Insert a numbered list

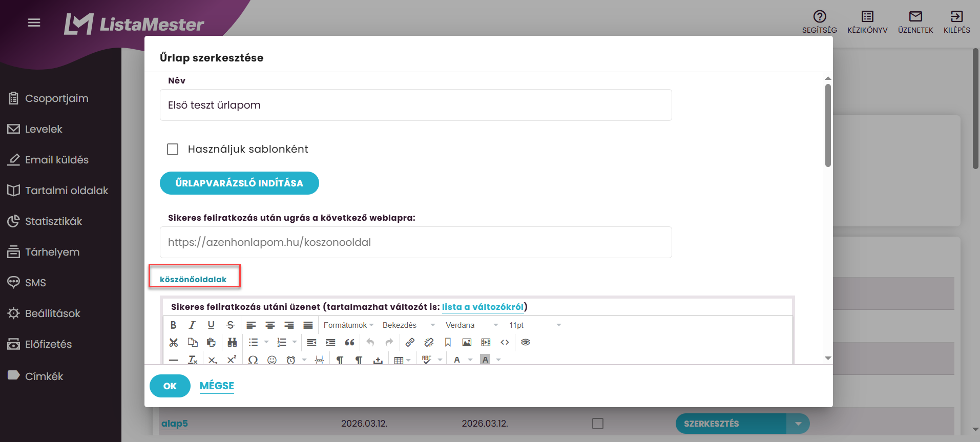click(282, 343)
